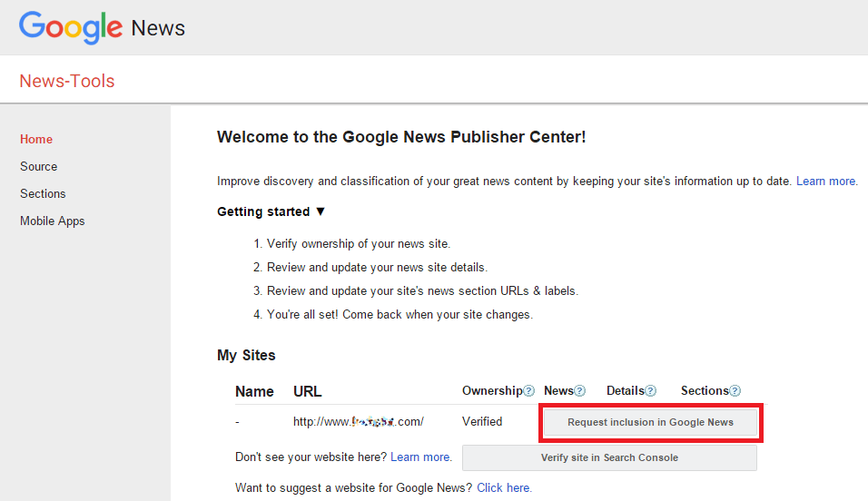The height and width of the screenshot is (501, 868).
Task: Go to Home in sidebar
Action: [36, 139]
